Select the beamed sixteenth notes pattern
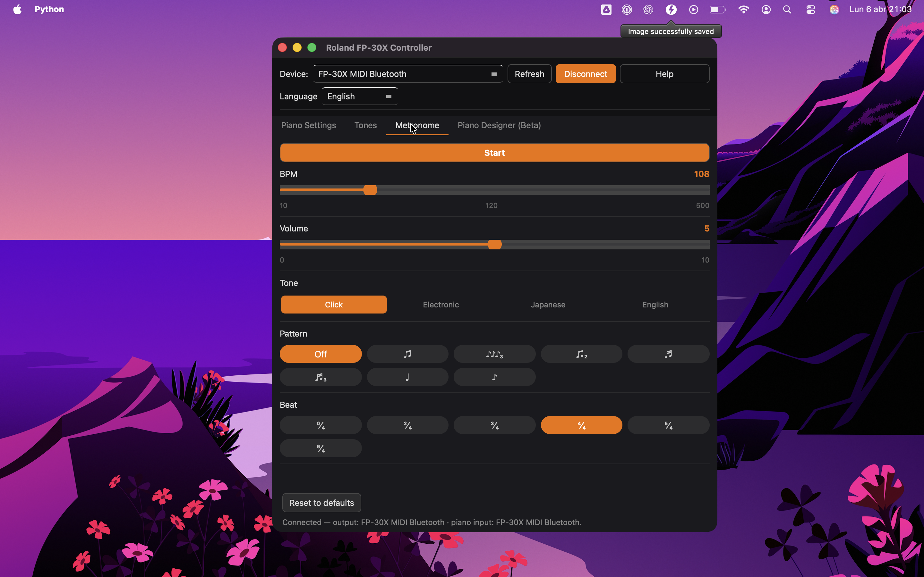The width and height of the screenshot is (924, 577). tap(668, 354)
